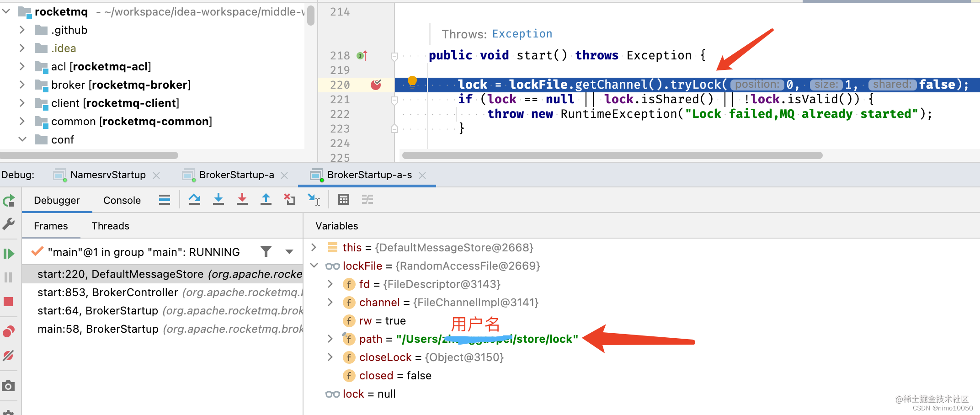Switch to the Threads tab
This screenshot has width=980, height=415.
coord(111,226)
